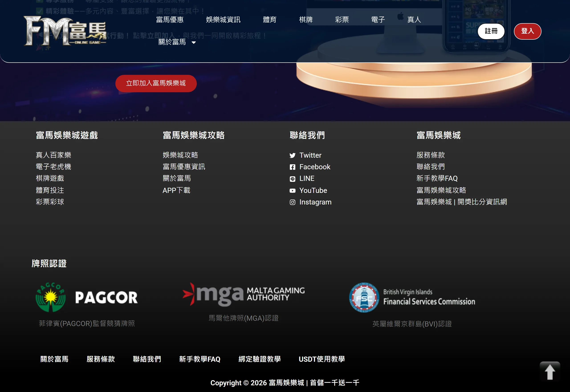
Task: Click the PAGCOR license logo
Action: point(87,297)
